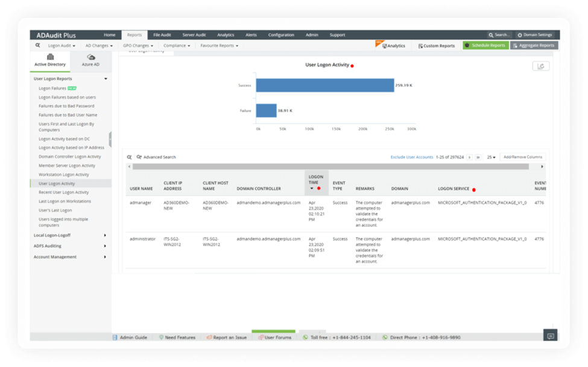
Task: Open the Logon Audit dropdown
Action: (x=62, y=45)
